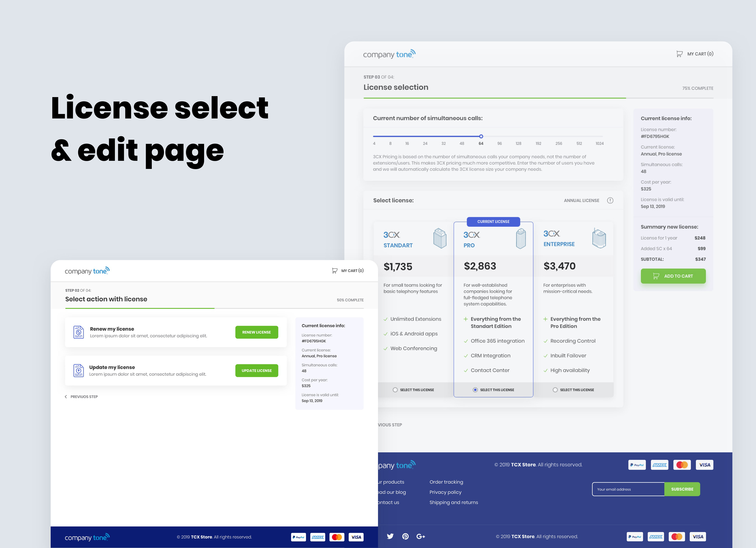Image resolution: width=756 pixels, height=548 pixels.
Task: Click the $1,735 Standart price
Action: [x=398, y=266]
